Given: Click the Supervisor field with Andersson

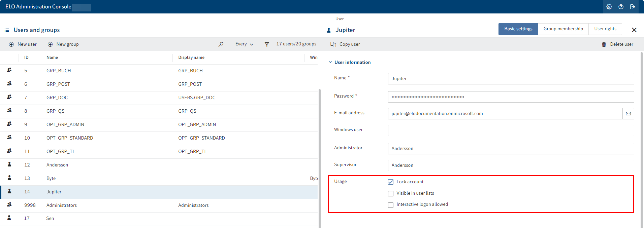Looking at the screenshot, I should [511, 165].
